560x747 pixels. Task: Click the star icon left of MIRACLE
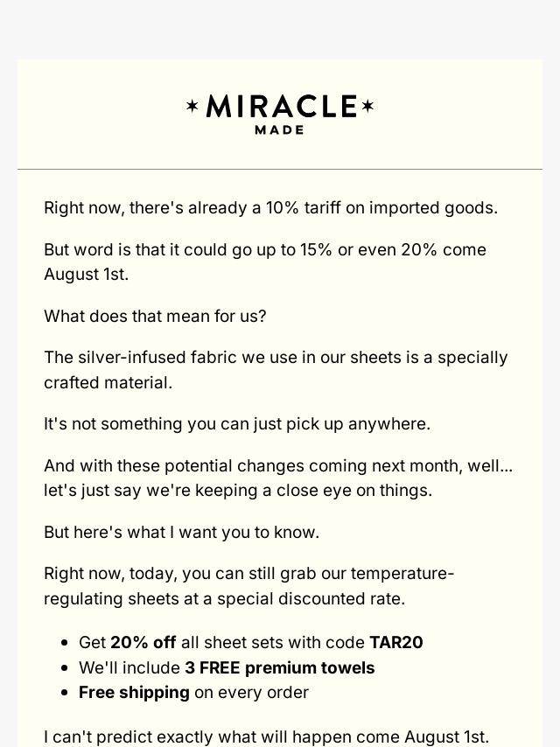192,106
